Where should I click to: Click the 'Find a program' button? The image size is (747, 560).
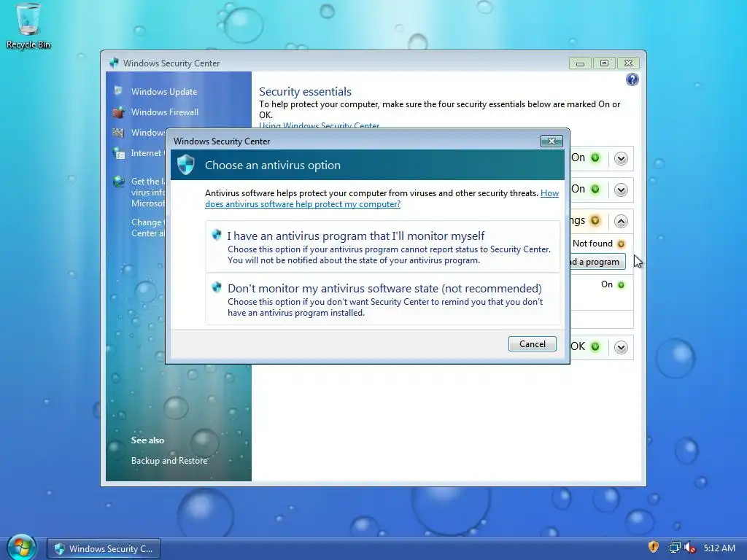pyautogui.click(x=597, y=262)
